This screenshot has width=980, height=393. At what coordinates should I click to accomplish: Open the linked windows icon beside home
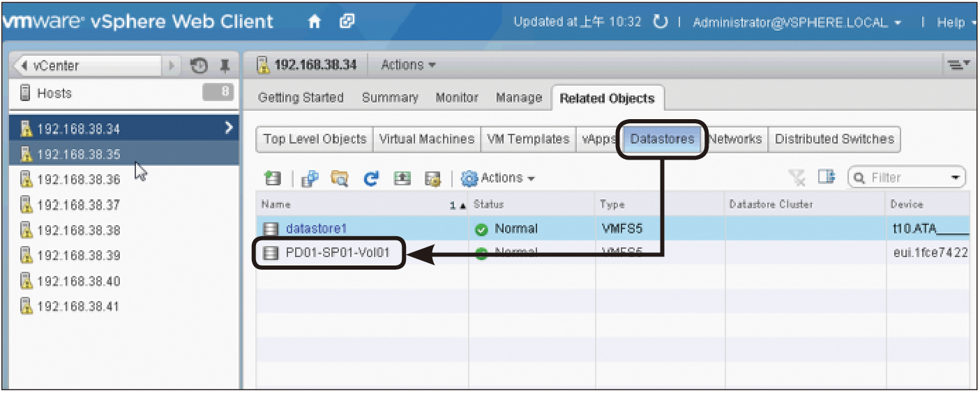tap(347, 22)
